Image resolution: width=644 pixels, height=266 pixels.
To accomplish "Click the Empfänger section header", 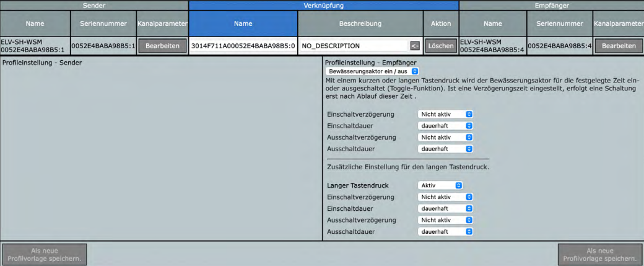I will [552, 5].
